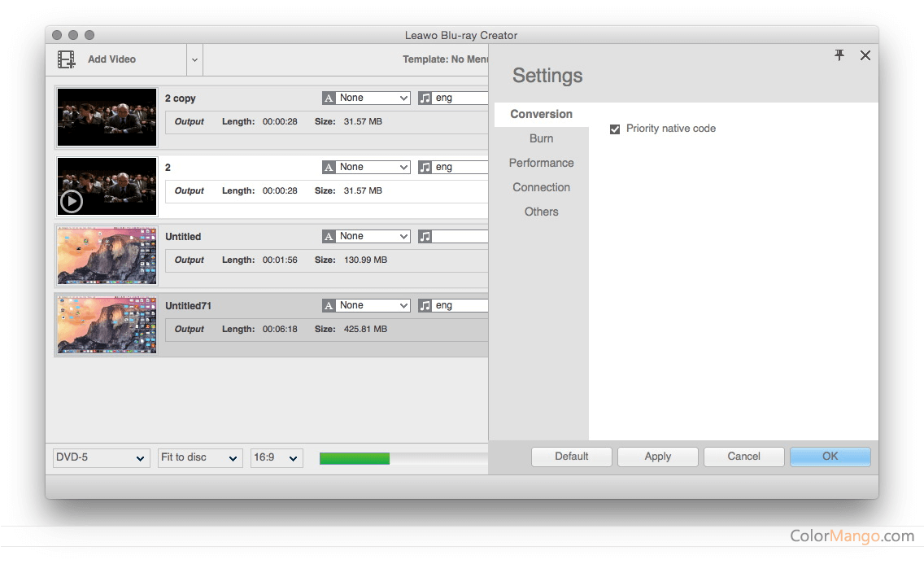Open audio track dropdown for video 2

pos(460,168)
